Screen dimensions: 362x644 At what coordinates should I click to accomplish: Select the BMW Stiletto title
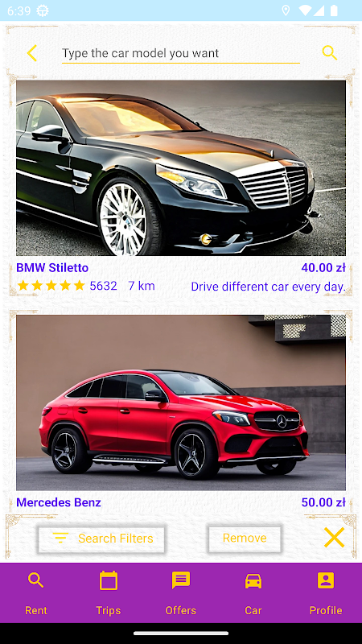coord(52,268)
